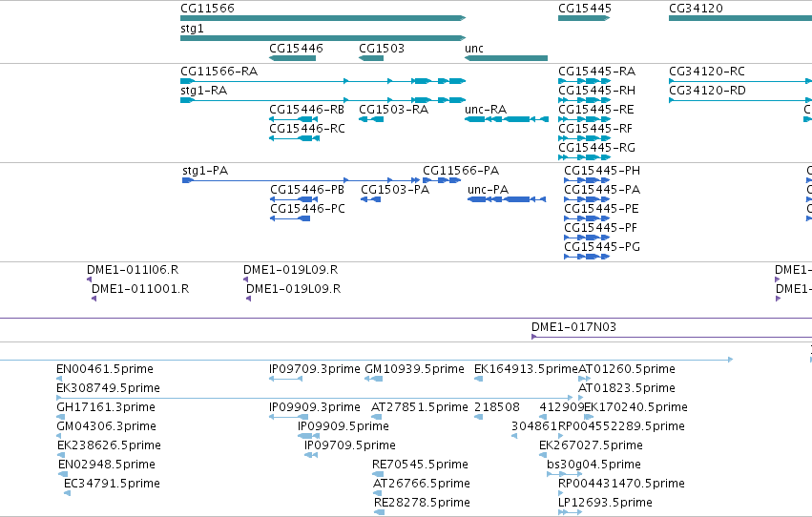Click EST GM04306.3prime
Viewport: 812px width, 517px height.
(x=59, y=436)
